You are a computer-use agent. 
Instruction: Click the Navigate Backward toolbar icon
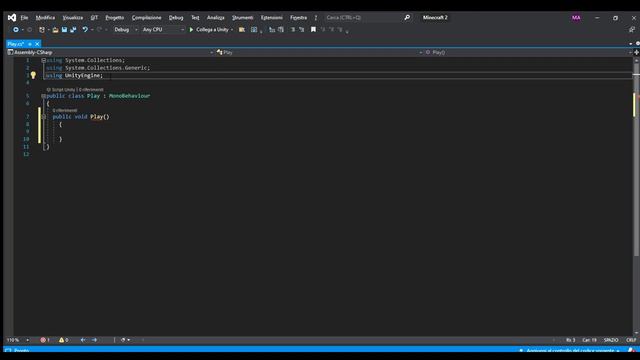[16, 30]
